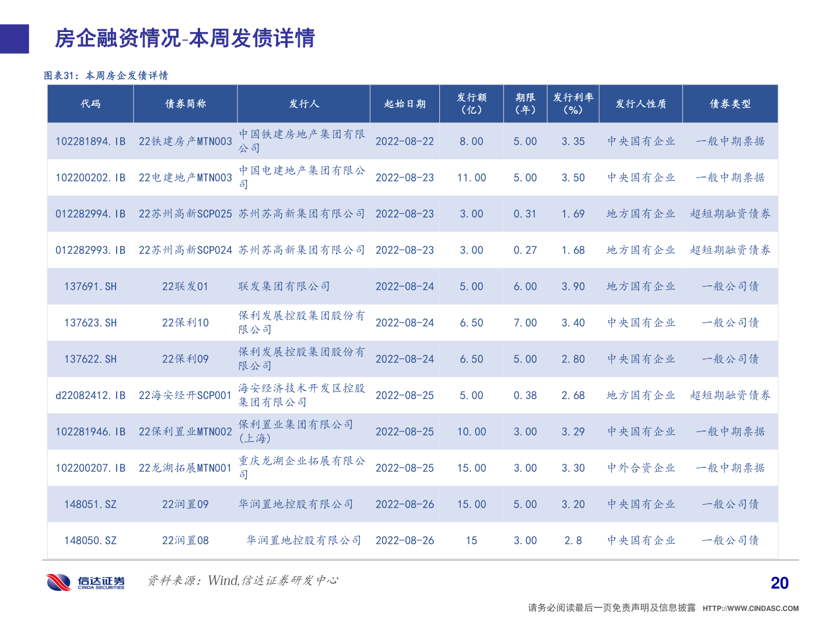
Task: Click bond name 22保利置业MTN002
Action: point(185,432)
